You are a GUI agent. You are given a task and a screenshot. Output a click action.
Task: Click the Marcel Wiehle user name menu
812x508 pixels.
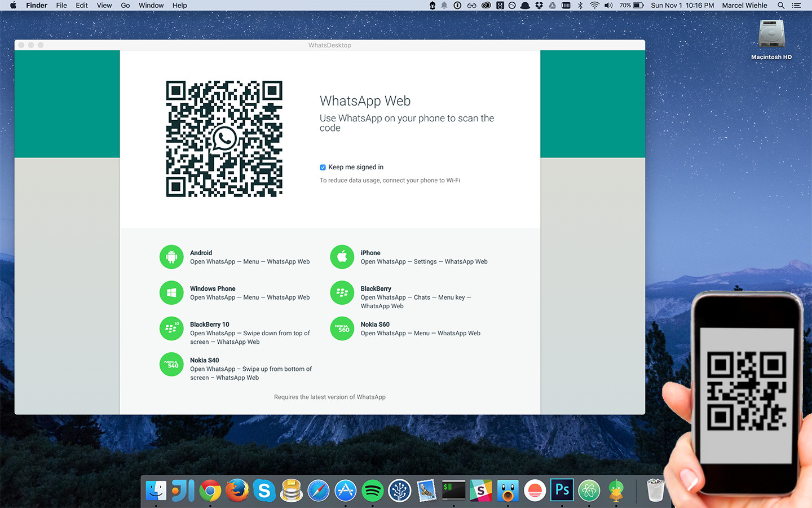(744, 5)
